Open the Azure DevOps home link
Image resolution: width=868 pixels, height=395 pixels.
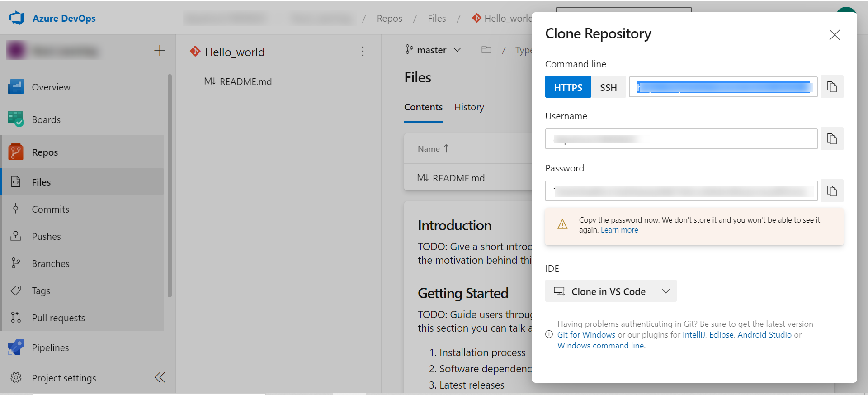pos(64,19)
